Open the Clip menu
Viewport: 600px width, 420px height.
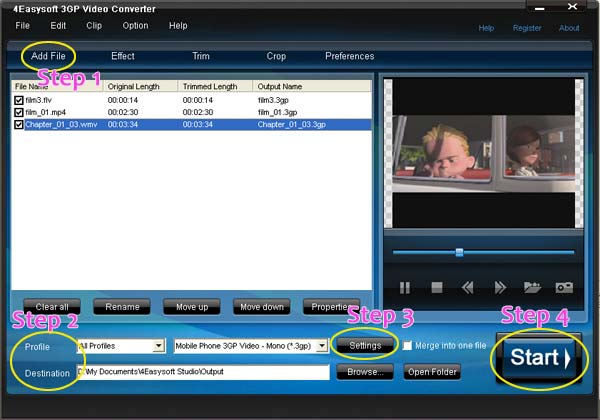tap(94, 26)
